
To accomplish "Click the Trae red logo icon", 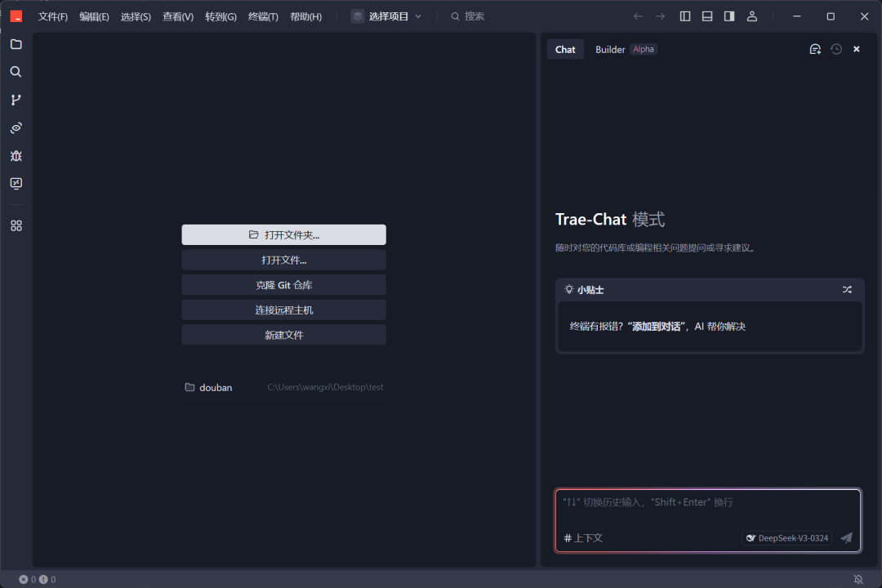I will pos(16,16).
